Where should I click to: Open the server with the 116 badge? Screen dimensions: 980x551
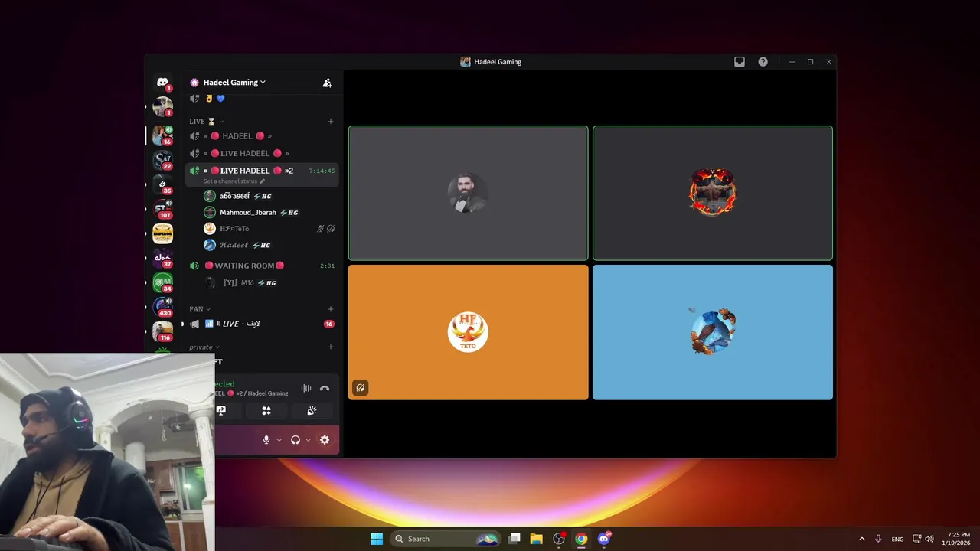click(162, 331)
